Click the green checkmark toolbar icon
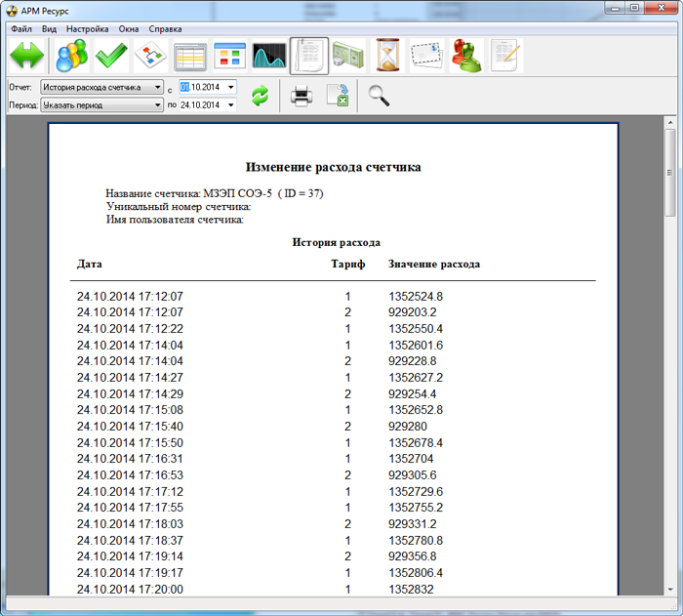The height and width of the screenshot is (616, 683). (x=111, y=56)
